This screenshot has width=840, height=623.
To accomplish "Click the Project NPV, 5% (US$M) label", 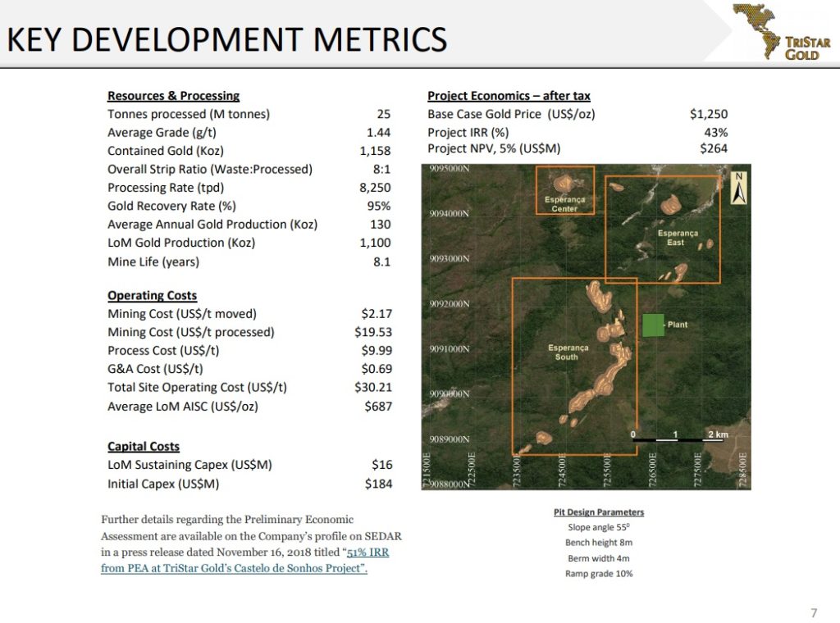I will tap(494, 148).
